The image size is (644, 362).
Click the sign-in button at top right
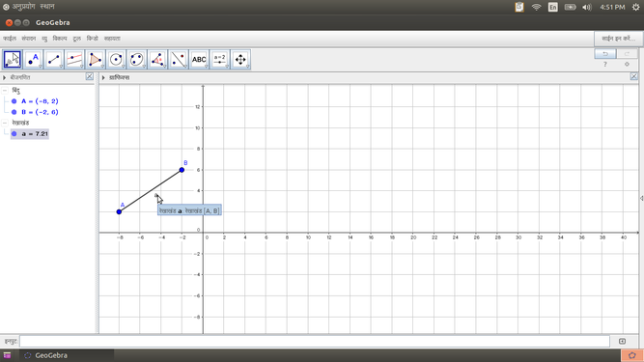click(618, 39)
